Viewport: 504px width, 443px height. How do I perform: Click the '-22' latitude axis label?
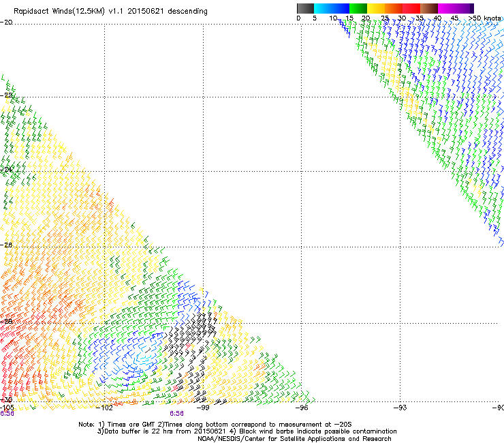click(x=6, y=95)
